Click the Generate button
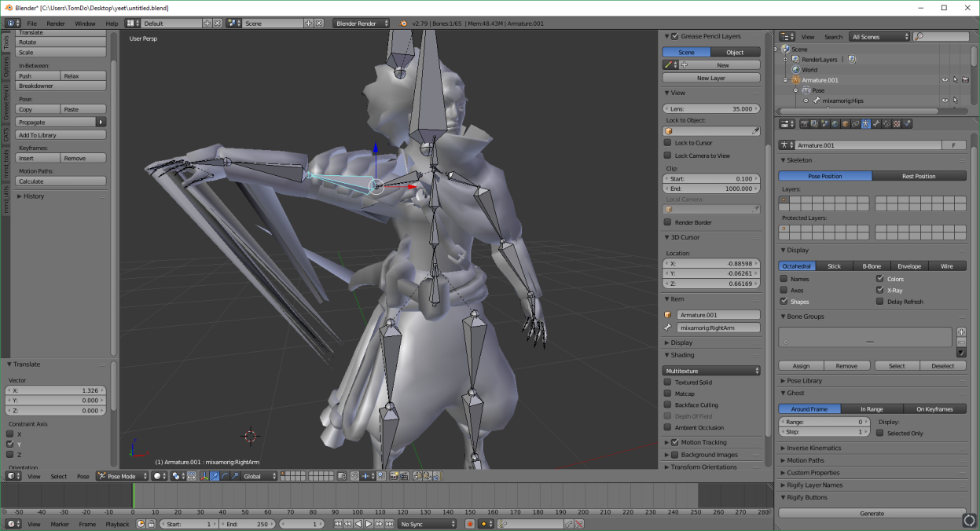 click(x=872, y=514)
